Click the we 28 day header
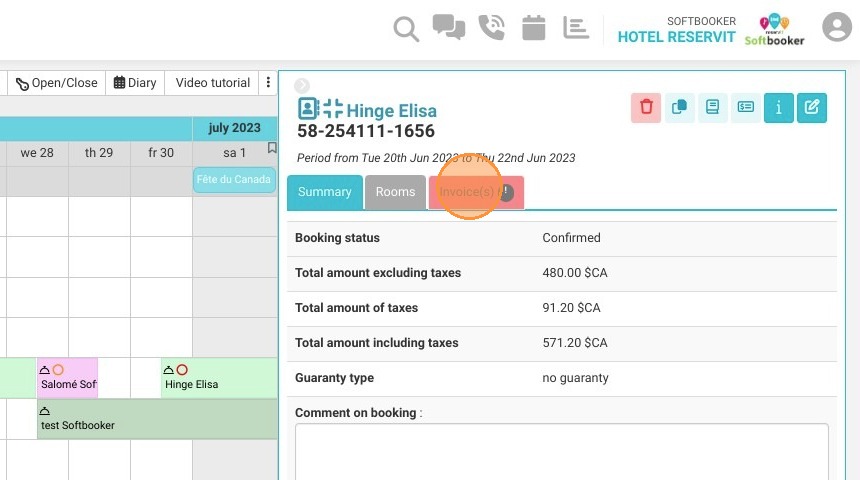This screenshot has width=860, height=480. point(37,153)
